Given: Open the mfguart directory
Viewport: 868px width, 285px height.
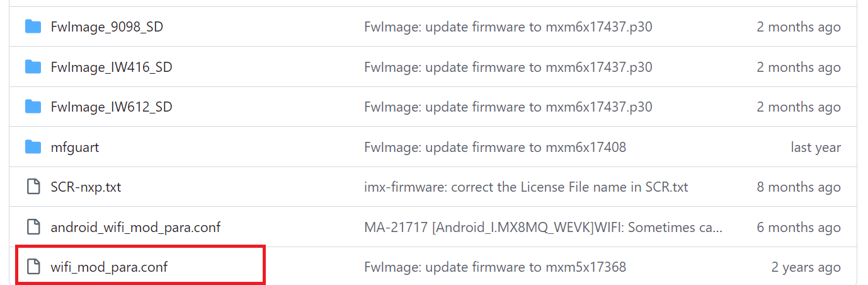Looking at the screenshot, I should 74,148.
